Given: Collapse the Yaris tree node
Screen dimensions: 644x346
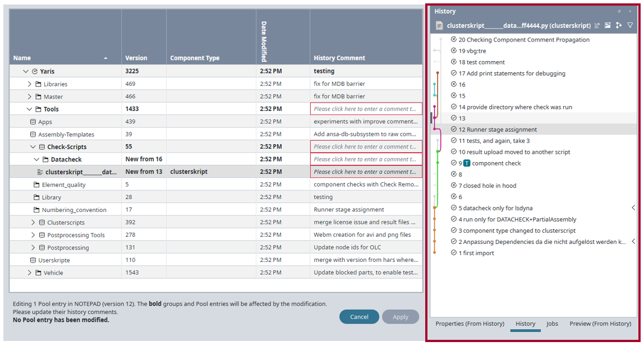Looking at the screenshot, I should [26, 71].
